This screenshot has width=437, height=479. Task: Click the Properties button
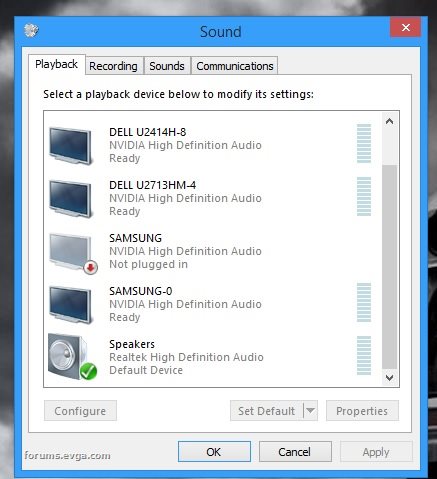(362, 411)
